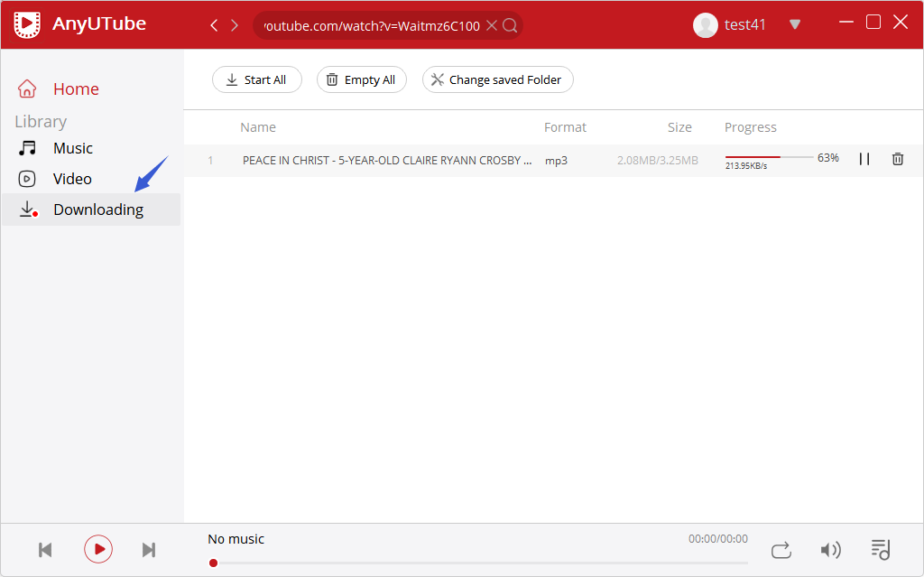This screenshot has height=577, width=924.
Task: Close the AnyUTube window
Action: [x=901, y=23]
